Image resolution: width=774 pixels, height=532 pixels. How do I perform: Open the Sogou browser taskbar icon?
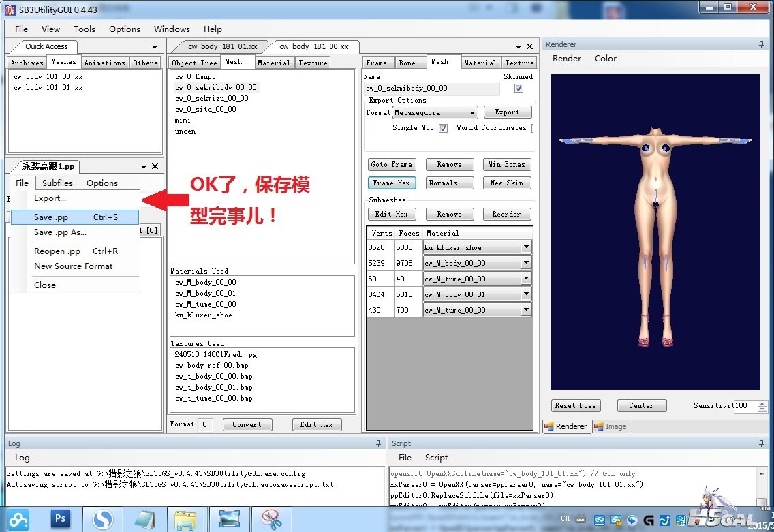[x=103, y=519]
